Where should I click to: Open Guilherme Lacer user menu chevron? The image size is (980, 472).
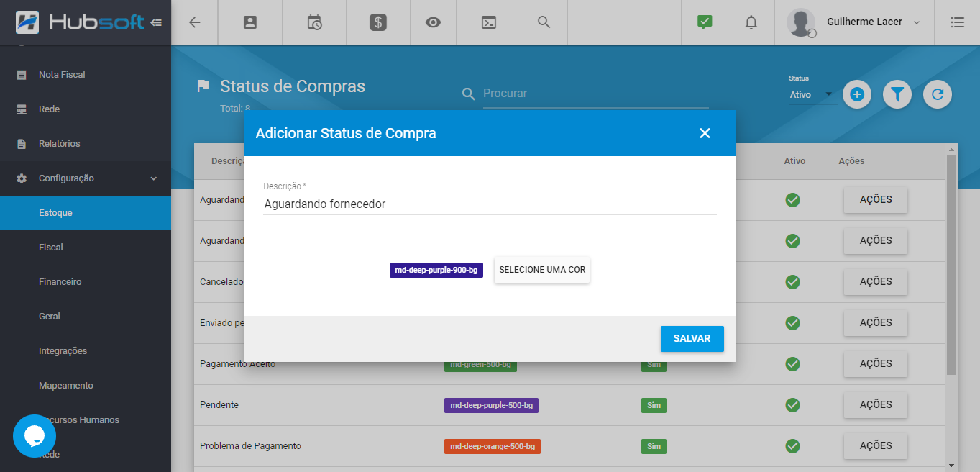pos(917,22)
